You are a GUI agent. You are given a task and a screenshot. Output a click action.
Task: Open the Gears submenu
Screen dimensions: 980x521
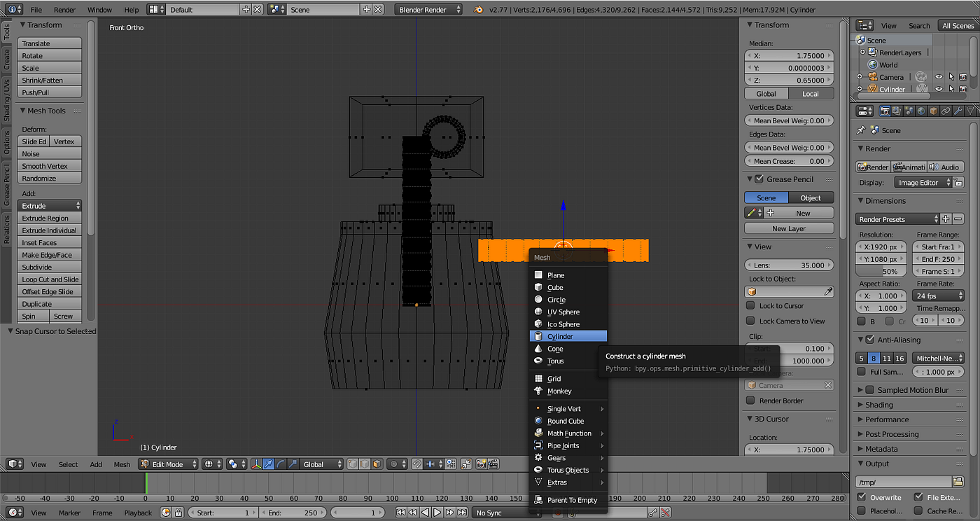point(568,458)
